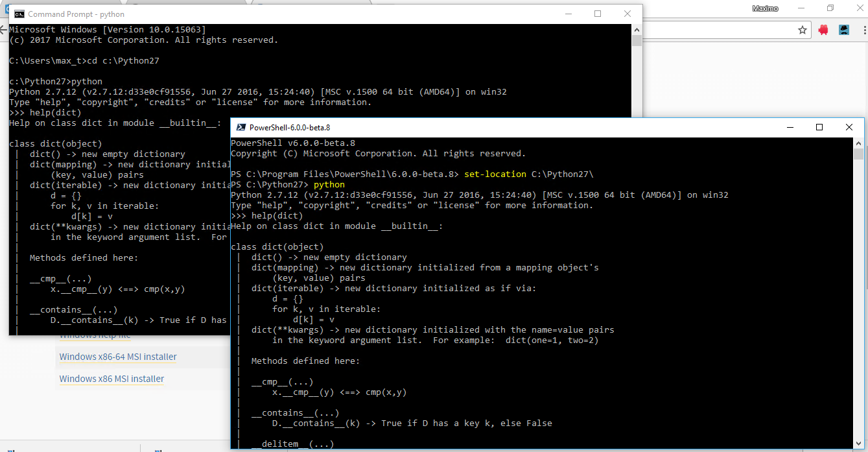Click the Command Prompt title bar icon

(x=19, y=13)
